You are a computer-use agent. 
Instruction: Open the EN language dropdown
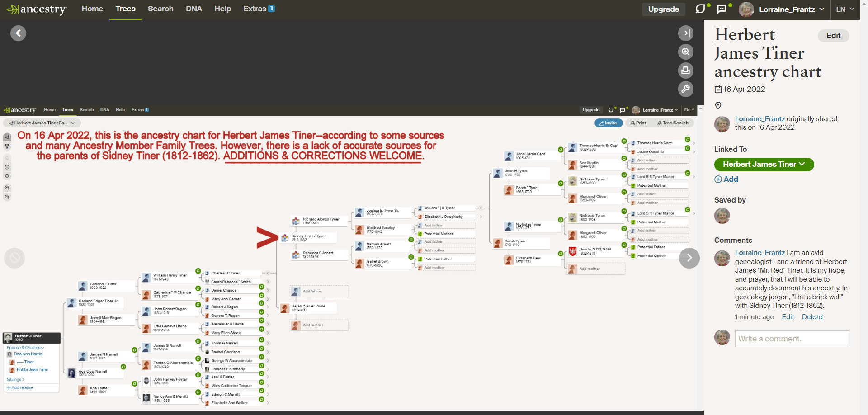[x=844, y=9]
